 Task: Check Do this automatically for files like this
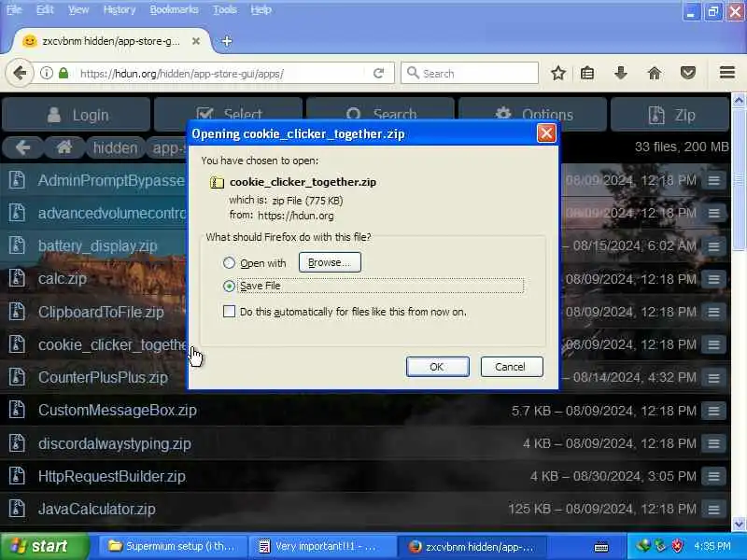tap(229, 312)
